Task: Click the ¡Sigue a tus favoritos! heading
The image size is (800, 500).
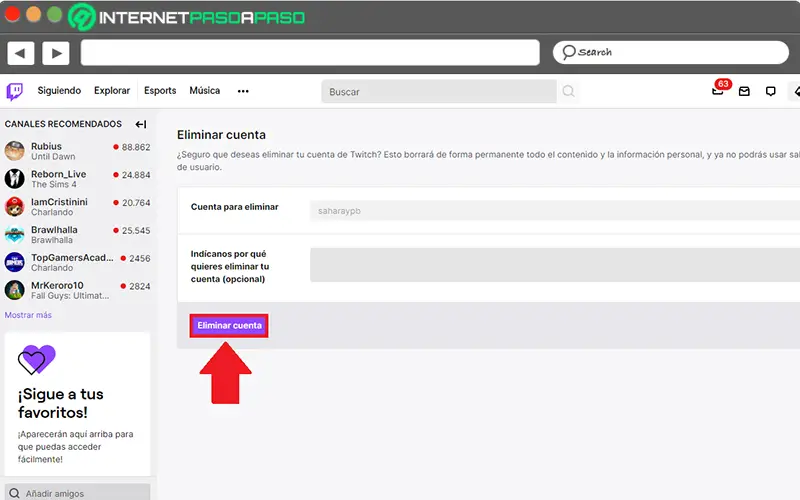Action: pyautogui.click(x=61, y=403)
